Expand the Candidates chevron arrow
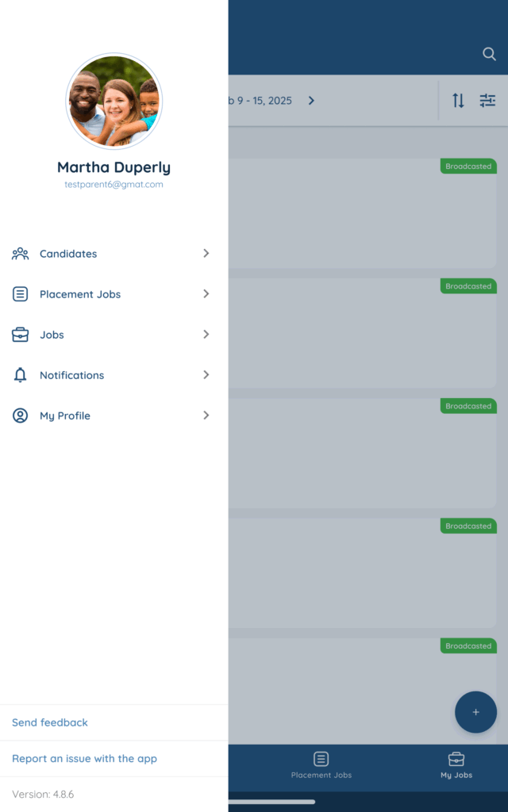508x812 pixels. [x=206, y=254]
